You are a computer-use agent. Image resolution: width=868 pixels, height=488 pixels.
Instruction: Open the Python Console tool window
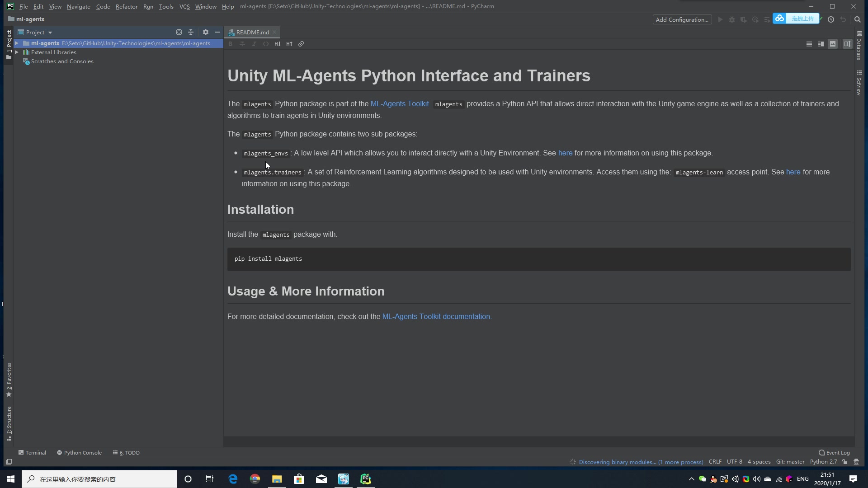pyautogui.click(x=83, y=452)
